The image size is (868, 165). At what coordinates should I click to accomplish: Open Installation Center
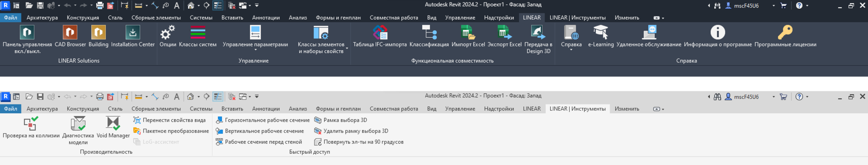point(133,36)
